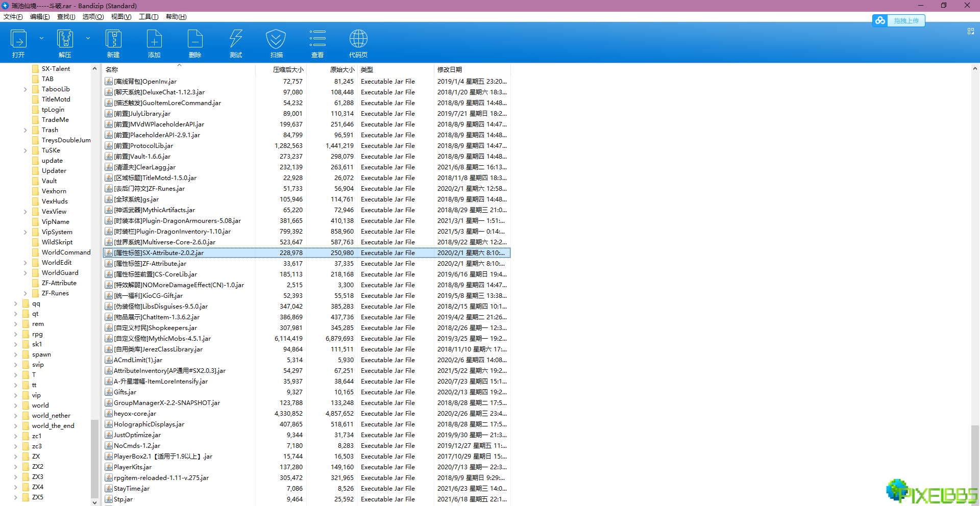Expand the TabooLib folder in tree
Image resolution: width=980 pixels, height=506 pixels.
[26, 89]
